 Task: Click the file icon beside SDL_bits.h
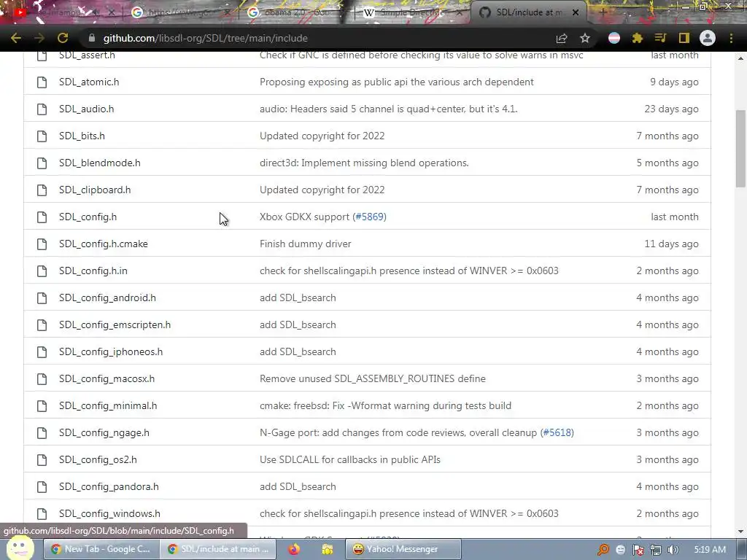click(x=42, y=136)
